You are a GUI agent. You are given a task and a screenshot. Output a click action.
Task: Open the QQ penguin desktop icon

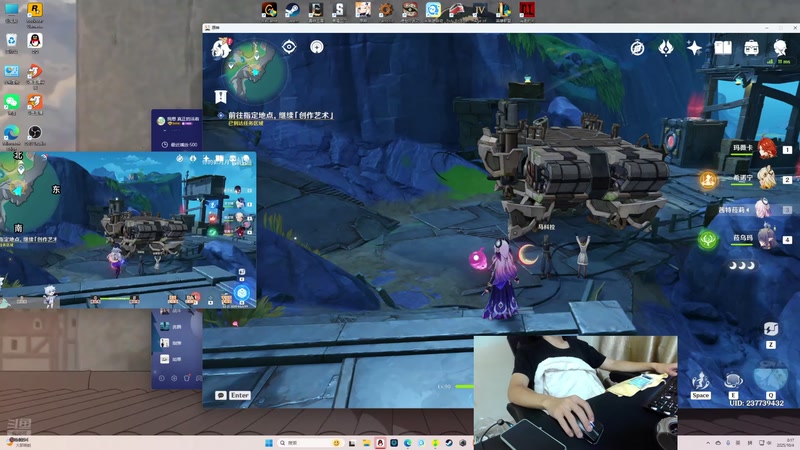tap(35, 42)
